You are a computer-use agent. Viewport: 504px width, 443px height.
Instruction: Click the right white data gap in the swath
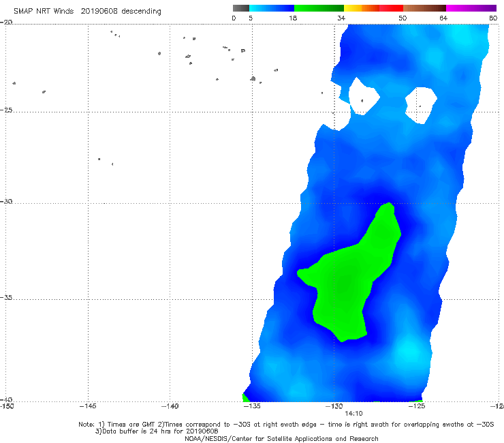(x=421, y=105)
